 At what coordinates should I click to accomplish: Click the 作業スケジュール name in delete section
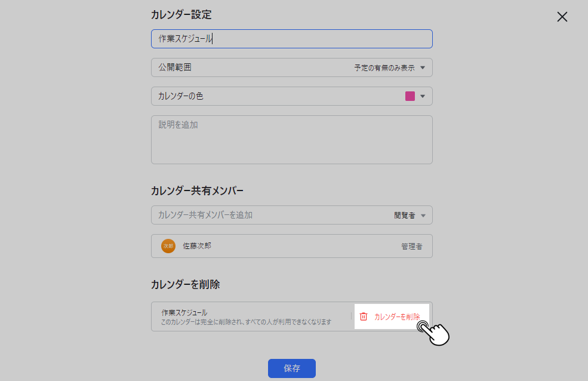[x=184, y=312]
